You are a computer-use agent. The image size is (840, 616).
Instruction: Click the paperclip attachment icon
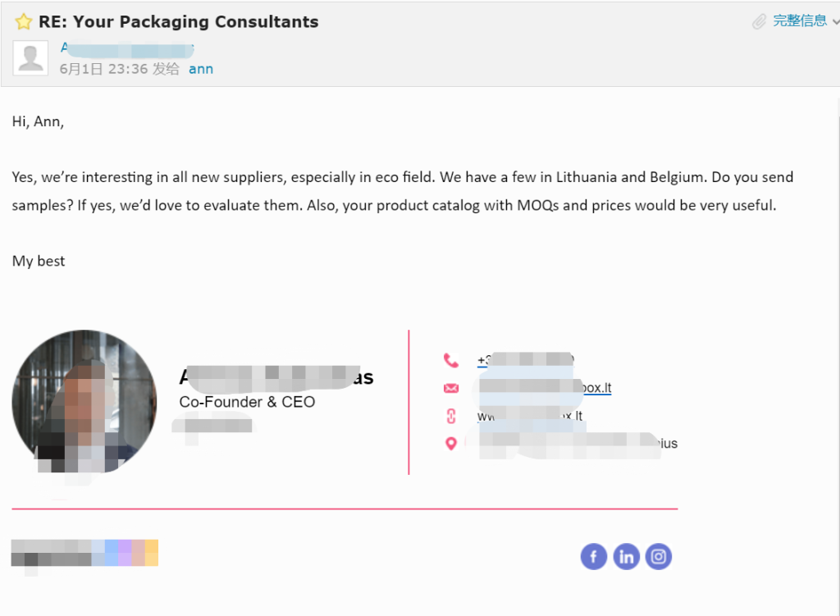[759, 21]
